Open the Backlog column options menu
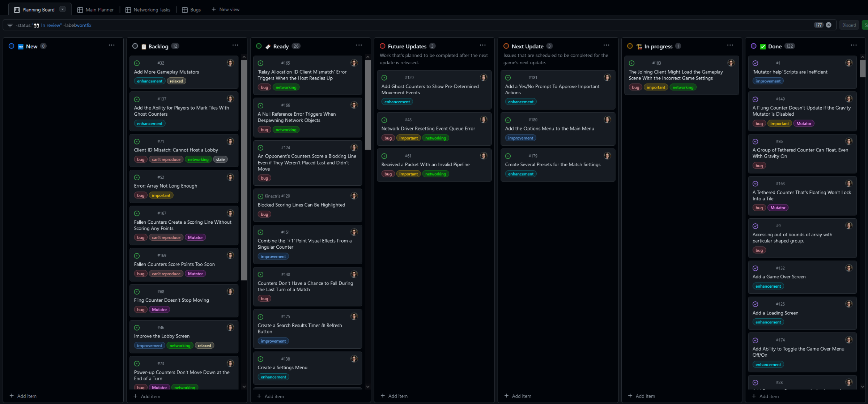868x404 pixels. pos(235,45)
